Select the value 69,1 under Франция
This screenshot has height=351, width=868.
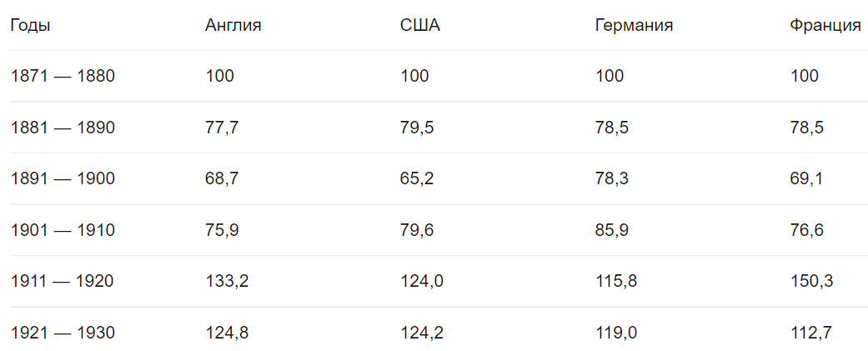(x=807, y=178)
